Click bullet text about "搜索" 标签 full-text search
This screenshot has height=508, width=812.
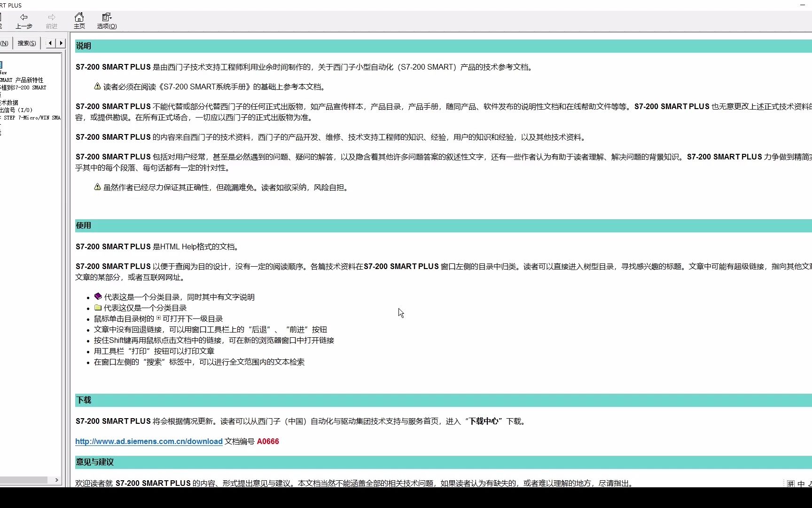pyautogui.click(x=199, y=362)
